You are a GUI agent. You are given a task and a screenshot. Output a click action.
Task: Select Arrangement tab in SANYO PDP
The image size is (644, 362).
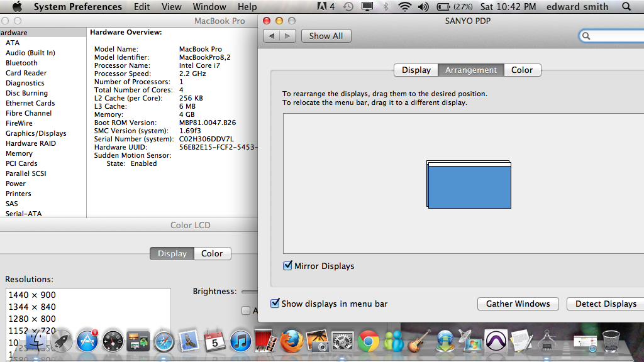471,70
